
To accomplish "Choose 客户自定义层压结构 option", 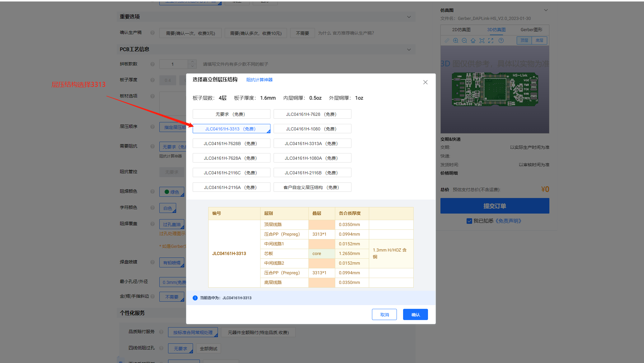I will coord(312,187).
